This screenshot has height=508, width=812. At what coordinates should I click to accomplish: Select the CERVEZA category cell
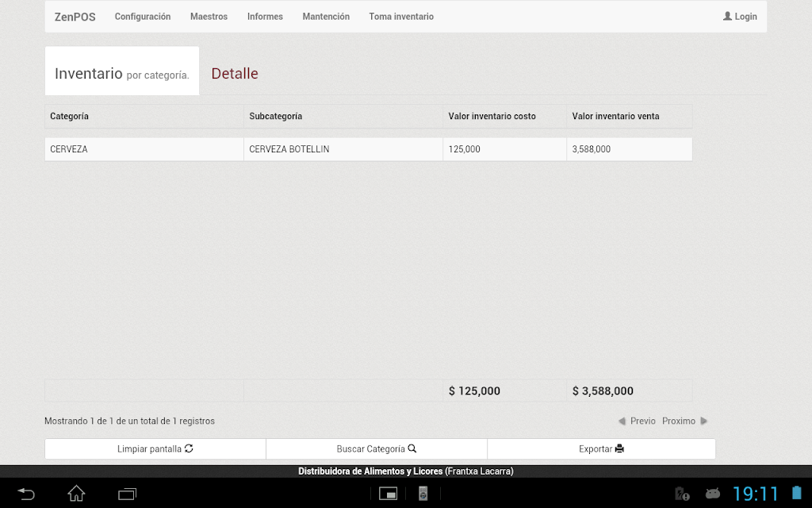pyautogui.click(x=144, y=149)
